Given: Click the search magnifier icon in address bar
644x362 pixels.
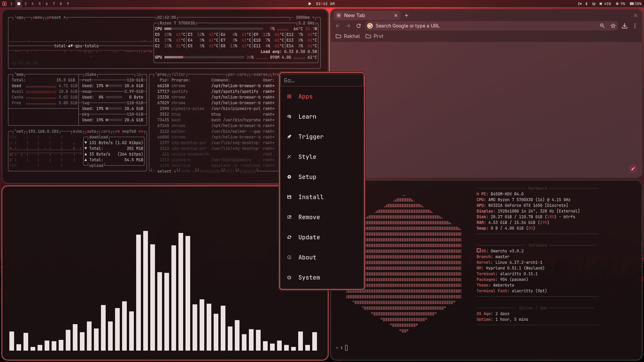Looking at the screenshot, I should (x=602, y=26).
